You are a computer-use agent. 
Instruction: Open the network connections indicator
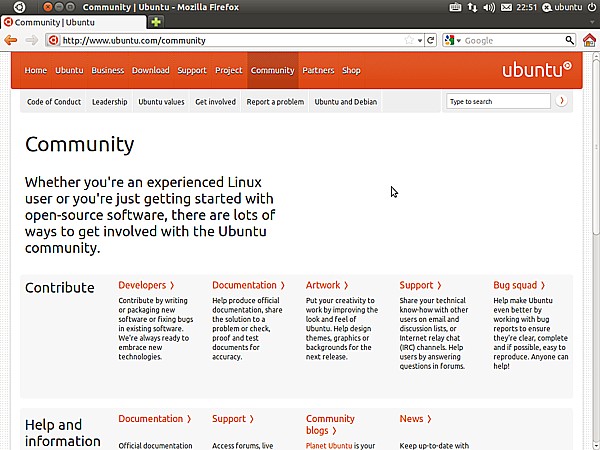(472, 7)
